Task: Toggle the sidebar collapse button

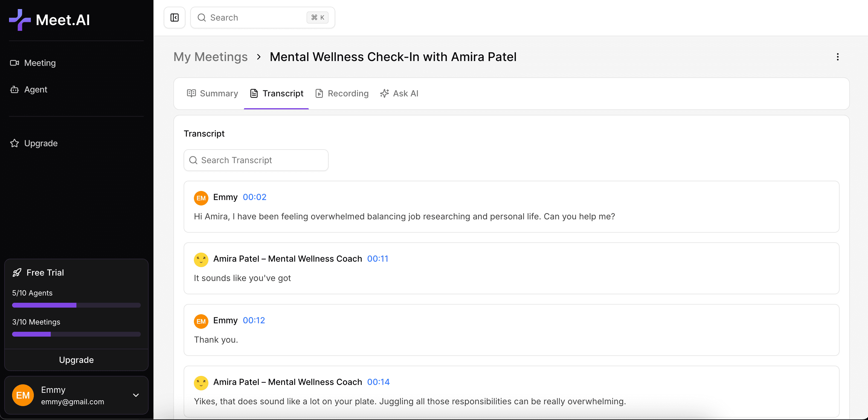Action: (x=174, y=18)
